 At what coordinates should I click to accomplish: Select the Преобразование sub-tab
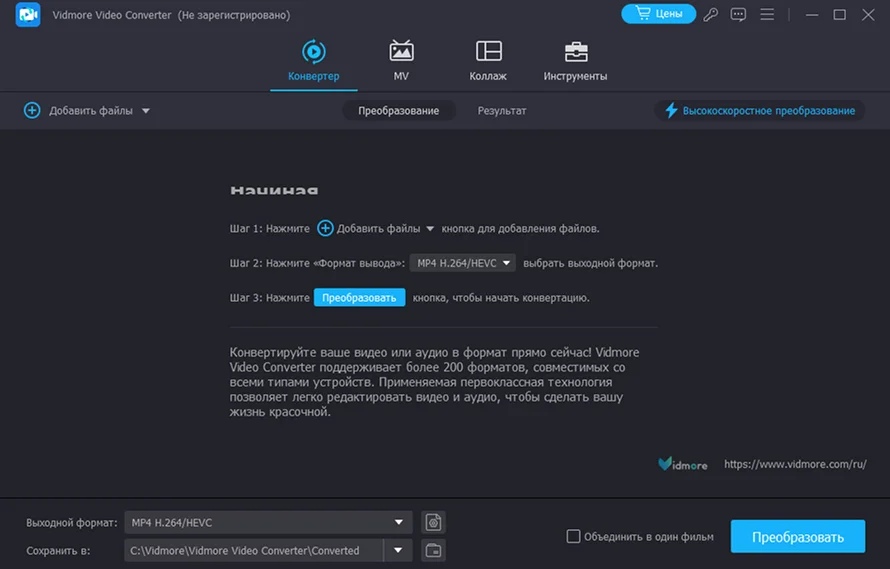pos(398,111)
